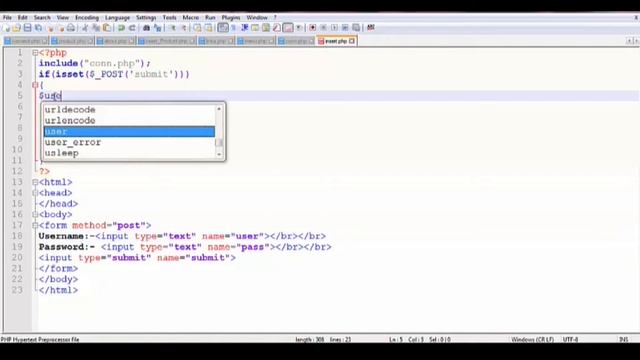Click the Copy toolbar icon
This screenshot has width=640, height=360.
click(96, 28)
